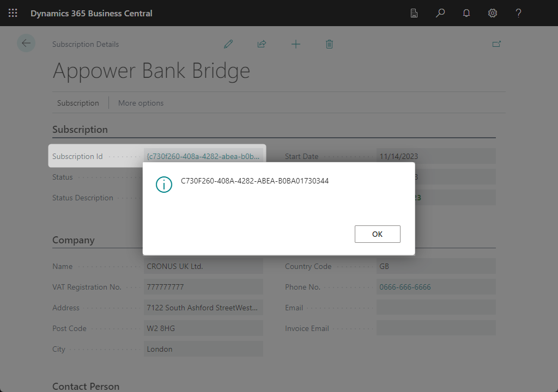Click the Name field with CRONUS UK Ltd.

[204, 266]
